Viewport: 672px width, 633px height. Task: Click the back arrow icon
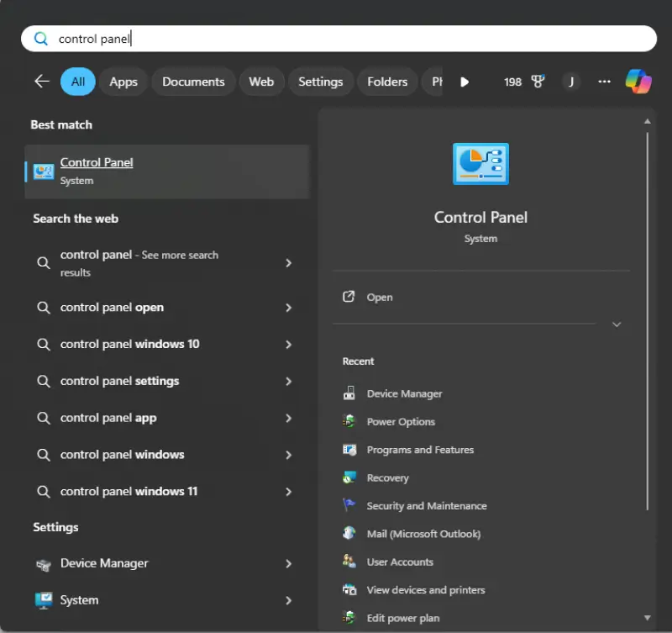42,81
